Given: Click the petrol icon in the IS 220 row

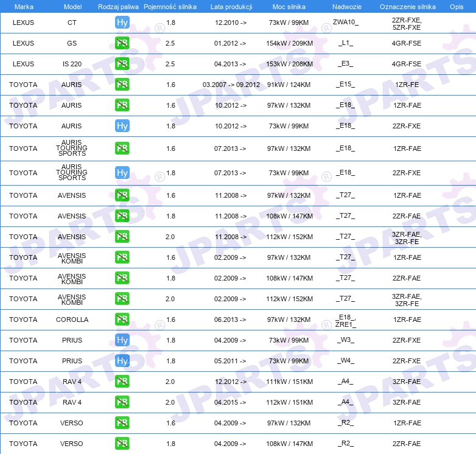Looking at the screenshot, I should [122, 64].
